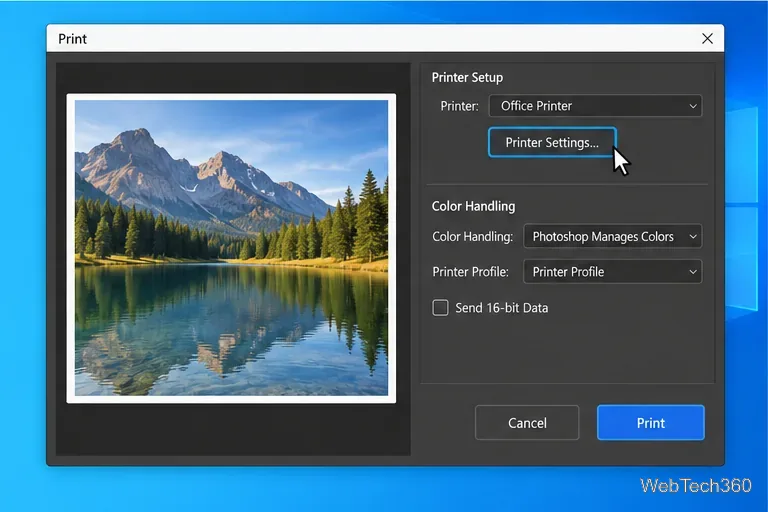
Task: Click the Printer: field label
Action: point(459,106)
